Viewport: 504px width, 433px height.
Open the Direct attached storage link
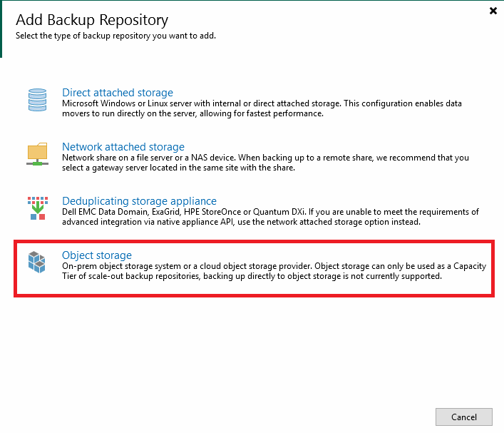tap(118, 93)
